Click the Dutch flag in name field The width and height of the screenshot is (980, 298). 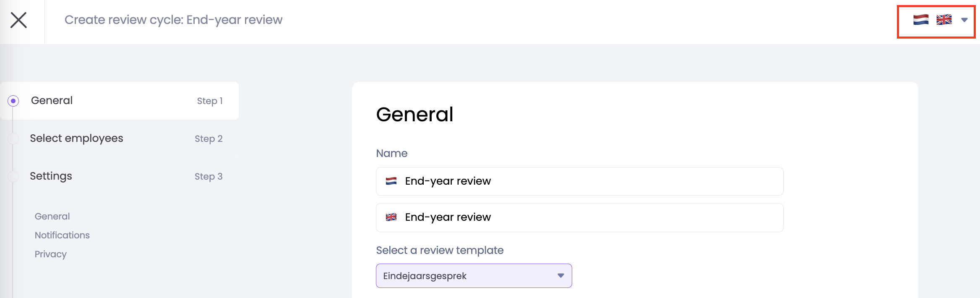pos(391,181)
